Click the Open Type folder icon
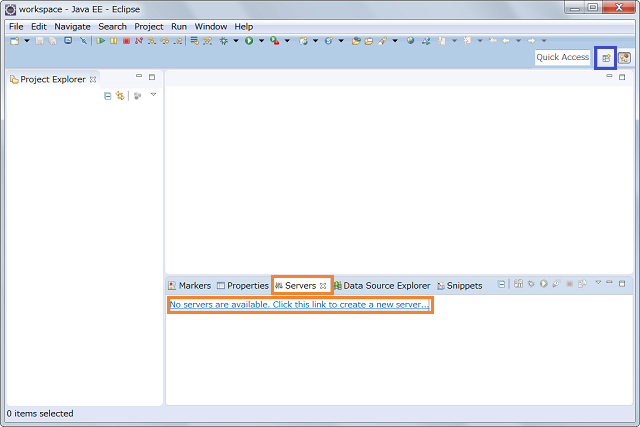 tap(356, 41)
